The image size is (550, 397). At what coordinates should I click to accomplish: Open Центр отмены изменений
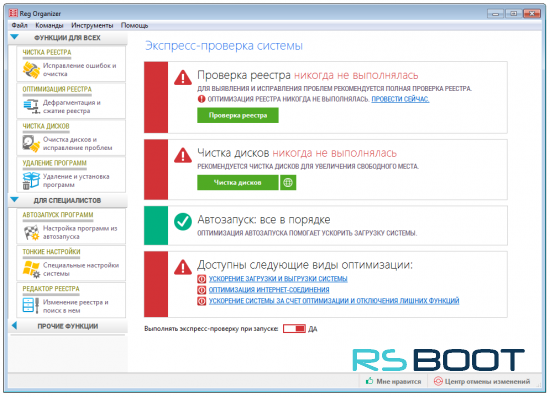[x=487, y=381]
